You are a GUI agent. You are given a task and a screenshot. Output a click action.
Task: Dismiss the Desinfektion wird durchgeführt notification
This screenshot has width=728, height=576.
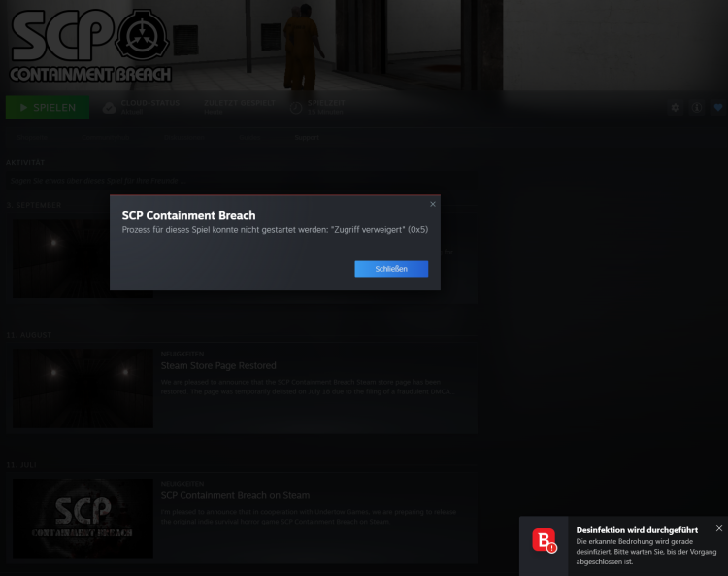pyautogui.click(x=719, y=528)
